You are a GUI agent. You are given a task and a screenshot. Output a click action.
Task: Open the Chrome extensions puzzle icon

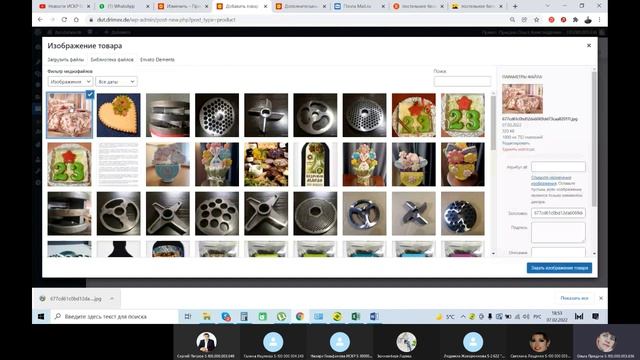point(576,20)
